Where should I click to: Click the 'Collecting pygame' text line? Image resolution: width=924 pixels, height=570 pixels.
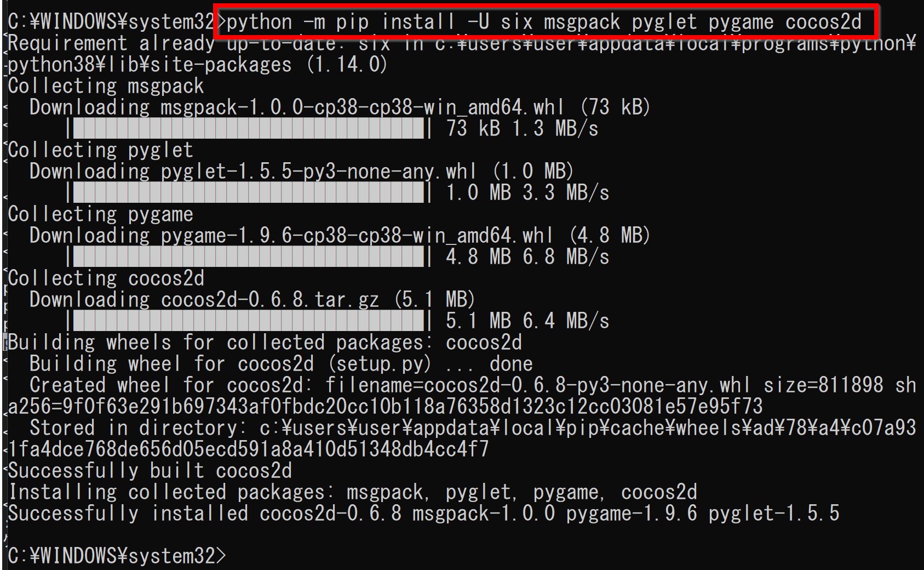(100, 214)
